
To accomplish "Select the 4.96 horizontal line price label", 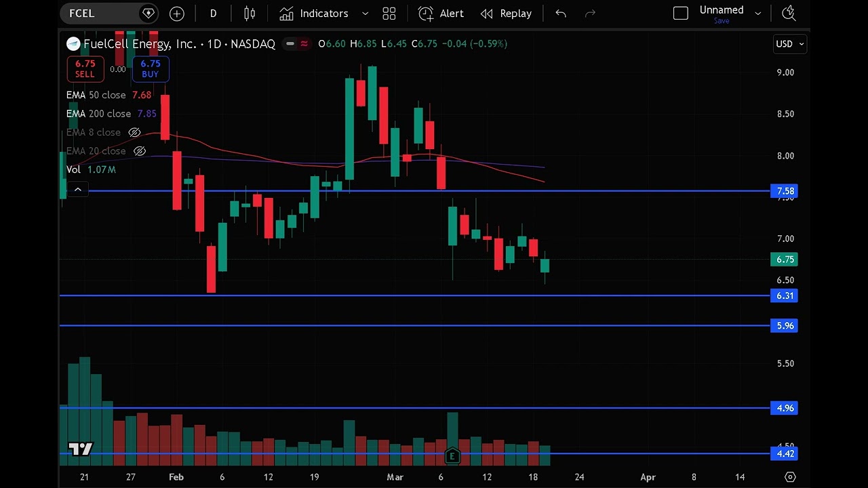I will pos(785,408).
